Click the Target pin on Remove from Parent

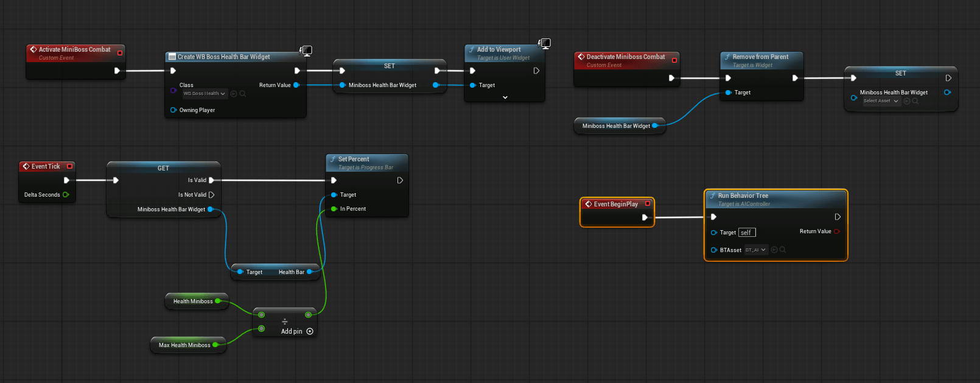pyautogui.click(x=729, y=93)
